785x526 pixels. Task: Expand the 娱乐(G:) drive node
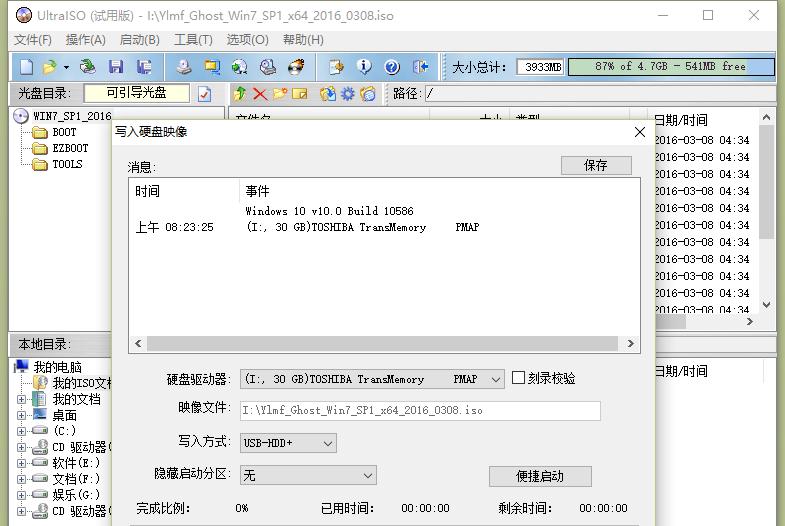21,495
